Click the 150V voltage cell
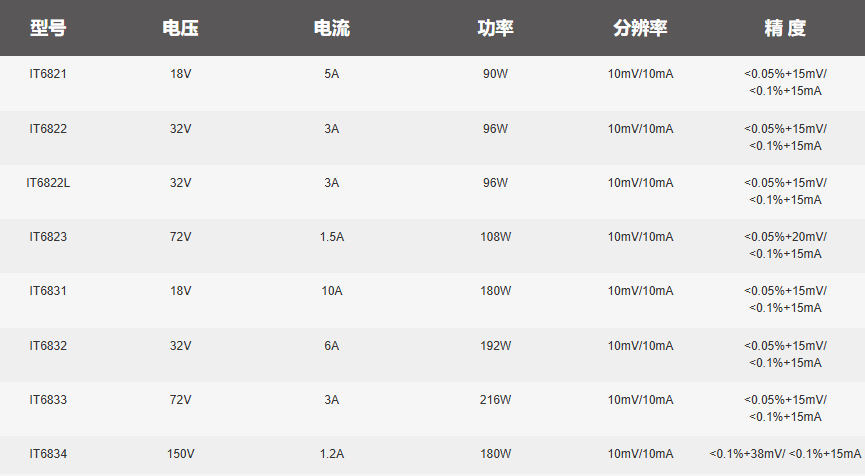The image size is (865, 476). (180, 454)
